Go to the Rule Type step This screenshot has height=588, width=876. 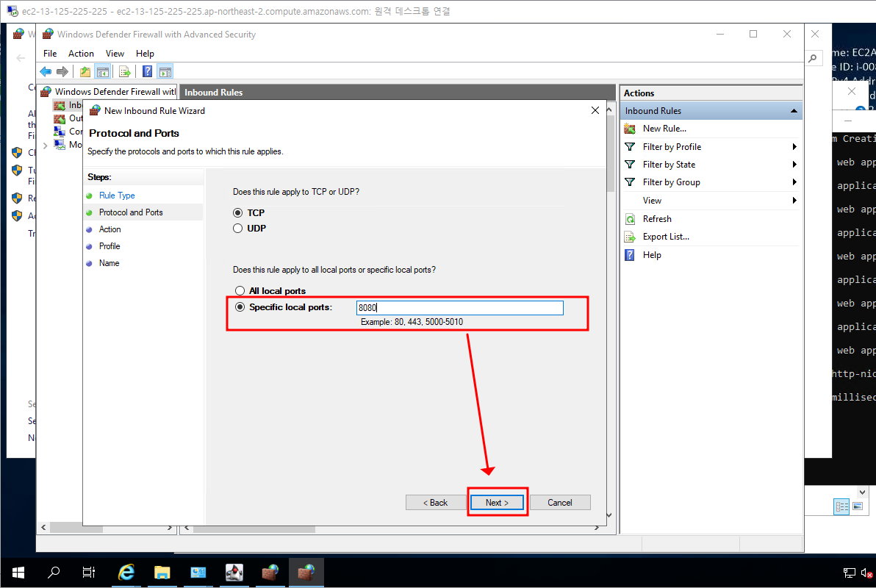point(117,196)
